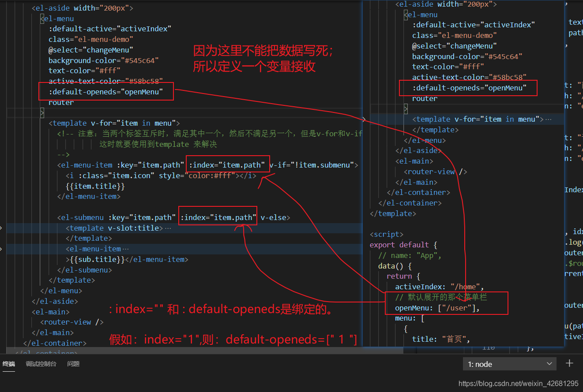Click the upper fold arrow in the far-left gutter

pos(1,228)
